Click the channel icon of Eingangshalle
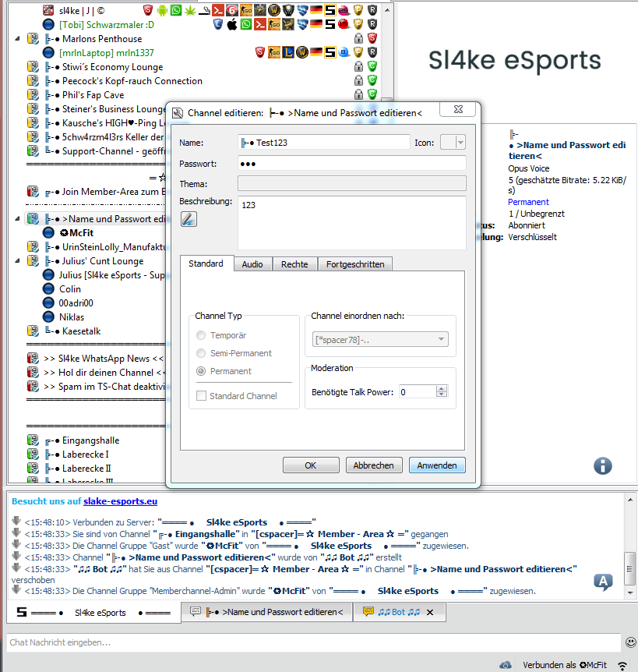Viewport: 638px width, 672px height. (33, 440)
